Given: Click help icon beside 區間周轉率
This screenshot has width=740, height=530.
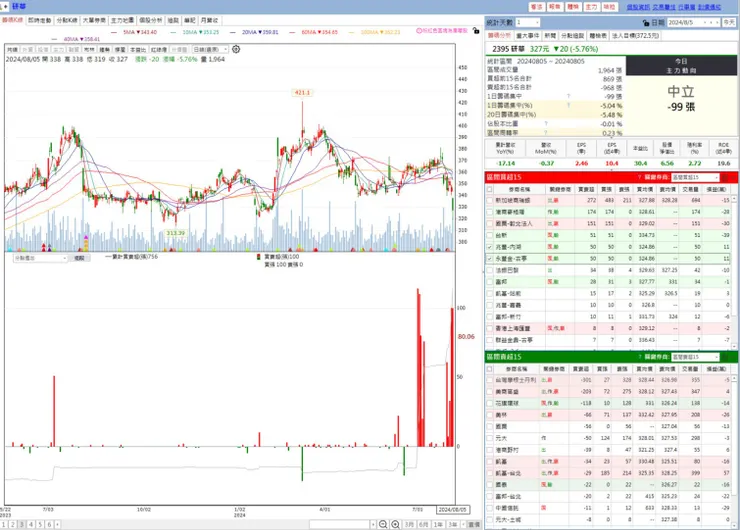Looking at the screenshot, I should click(546, 133).
